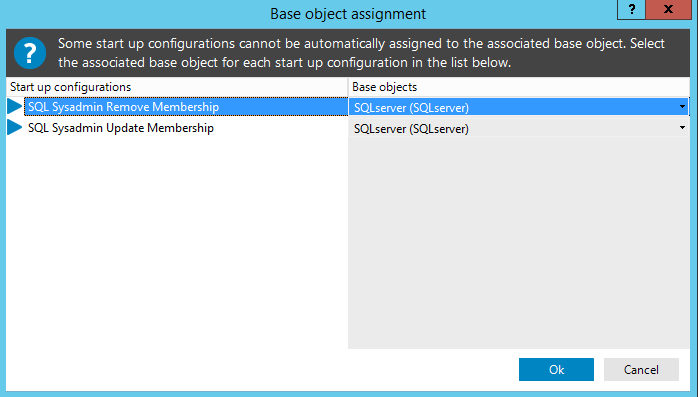The image size is (700, 397).
Task: Click the divider between the two column headers
Action: (x=348, y=87)
